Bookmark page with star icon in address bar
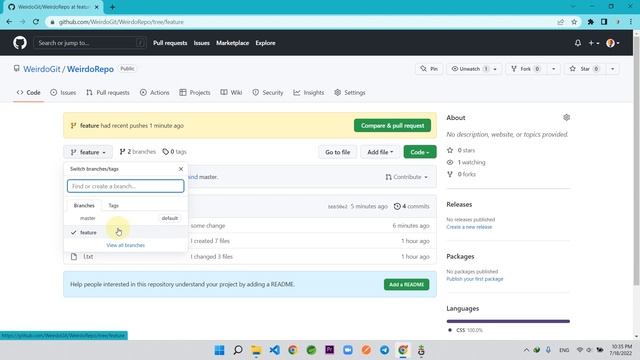The width and height of the screenshot is (640, 360). click(x=574, y=22)
